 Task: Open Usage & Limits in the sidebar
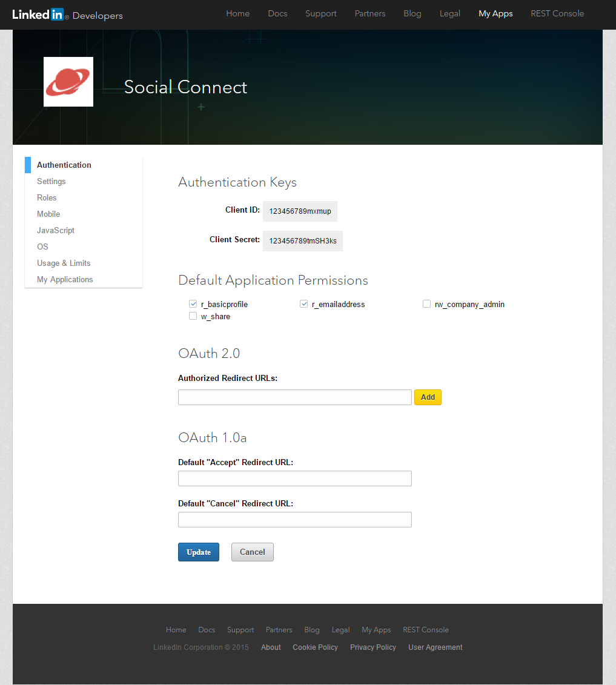(x=64, y=263)
